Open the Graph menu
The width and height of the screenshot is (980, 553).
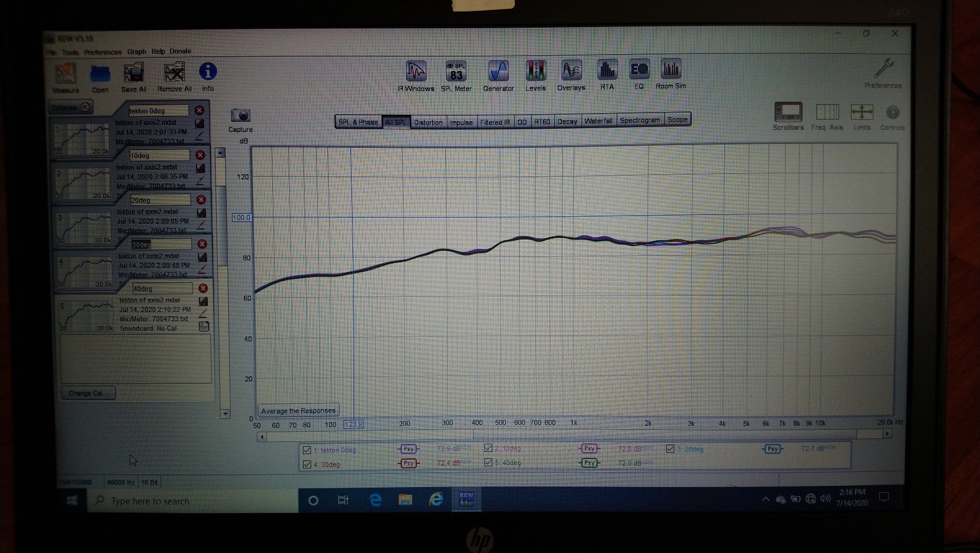point(136,52)
